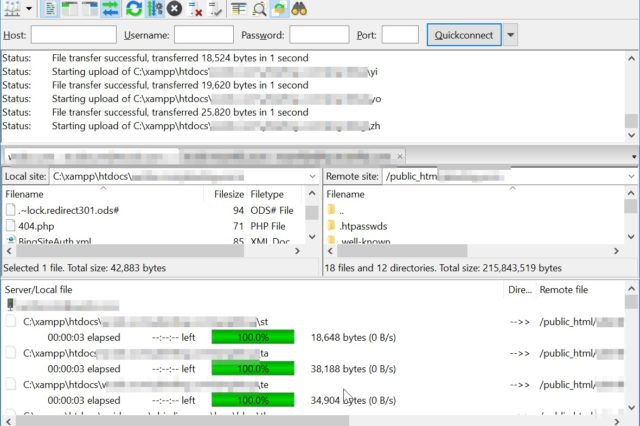Refresh the file and folder lists

[x=133, y=9]
